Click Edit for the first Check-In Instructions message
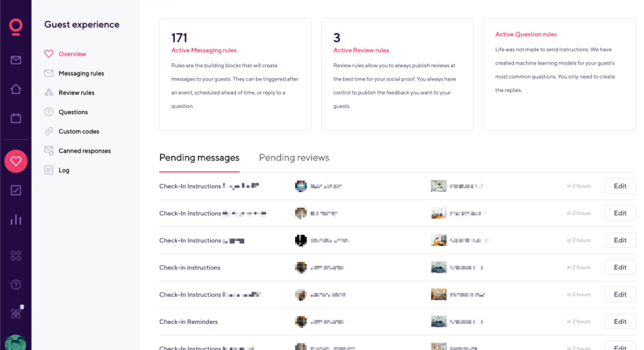This screenshot has height=350, width=644. [x=620, y=186]
